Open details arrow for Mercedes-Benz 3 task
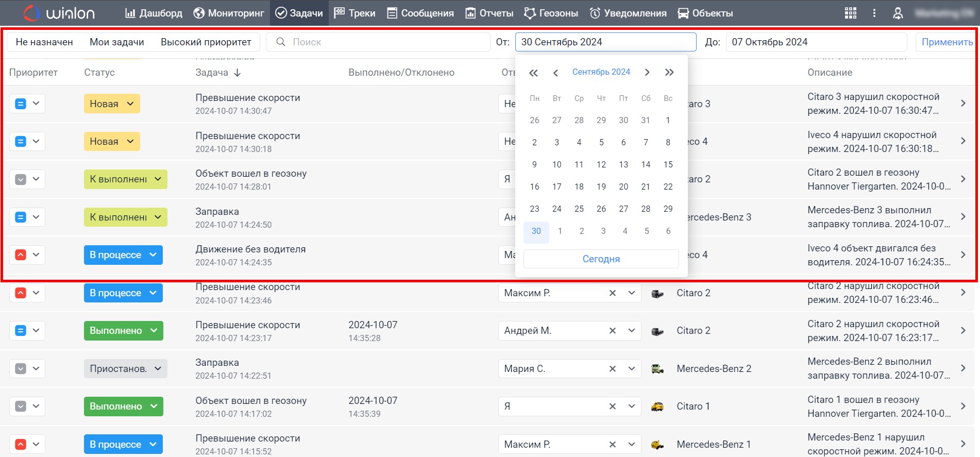 pos(963,216)
